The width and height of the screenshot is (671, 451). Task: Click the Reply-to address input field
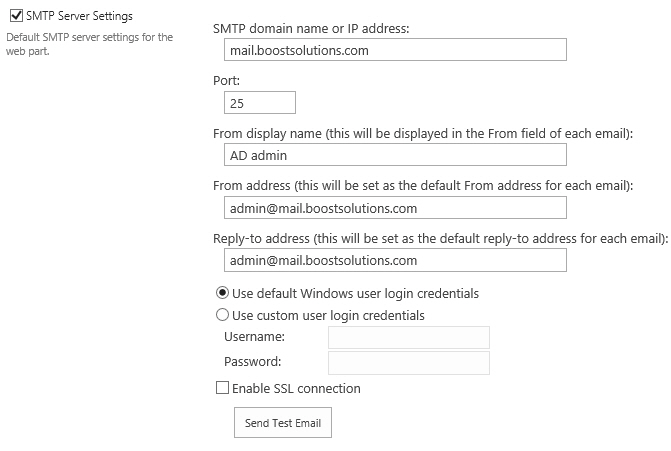[x=395, y=260]
